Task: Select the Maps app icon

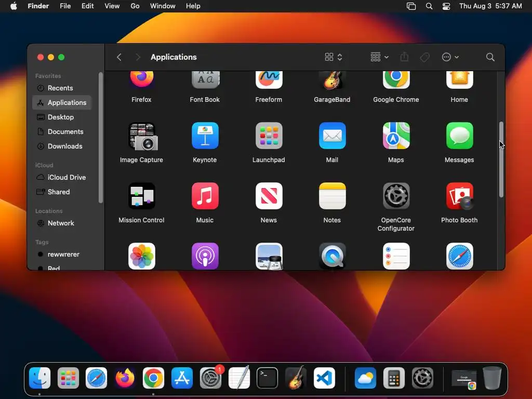Action: (396, 136)
